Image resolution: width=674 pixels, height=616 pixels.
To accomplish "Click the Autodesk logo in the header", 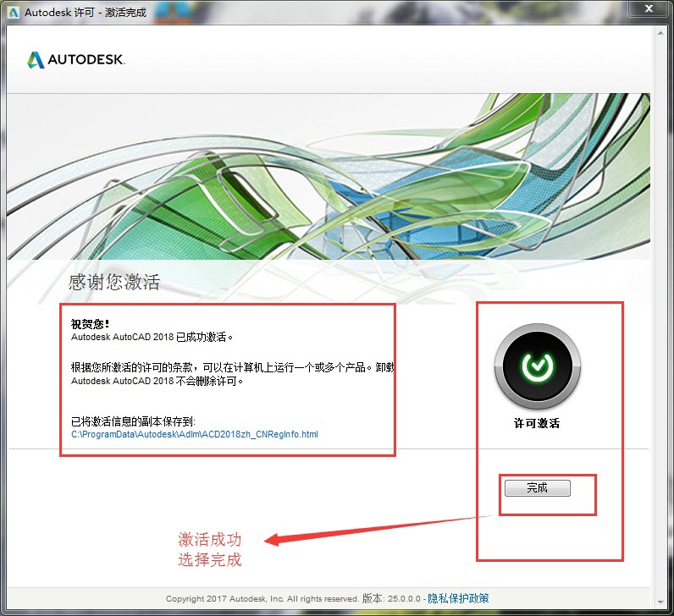I will [76, 60].
